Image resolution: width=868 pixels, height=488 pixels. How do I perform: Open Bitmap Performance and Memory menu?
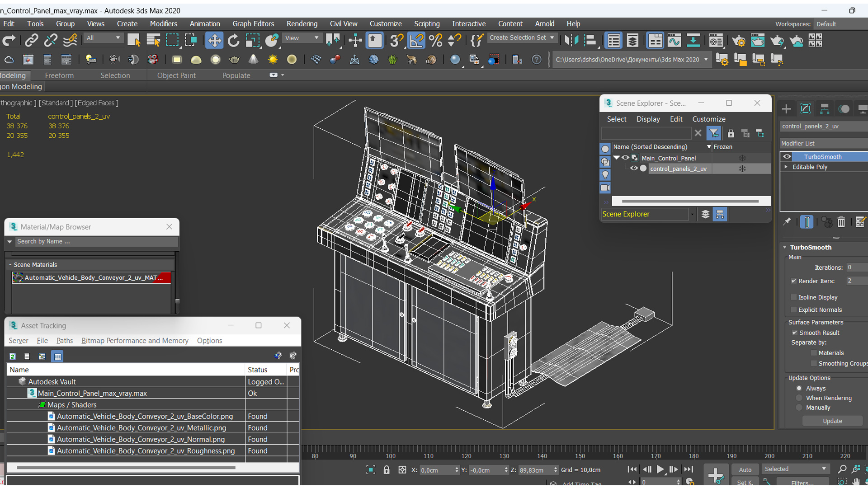[x=135, y=341]
